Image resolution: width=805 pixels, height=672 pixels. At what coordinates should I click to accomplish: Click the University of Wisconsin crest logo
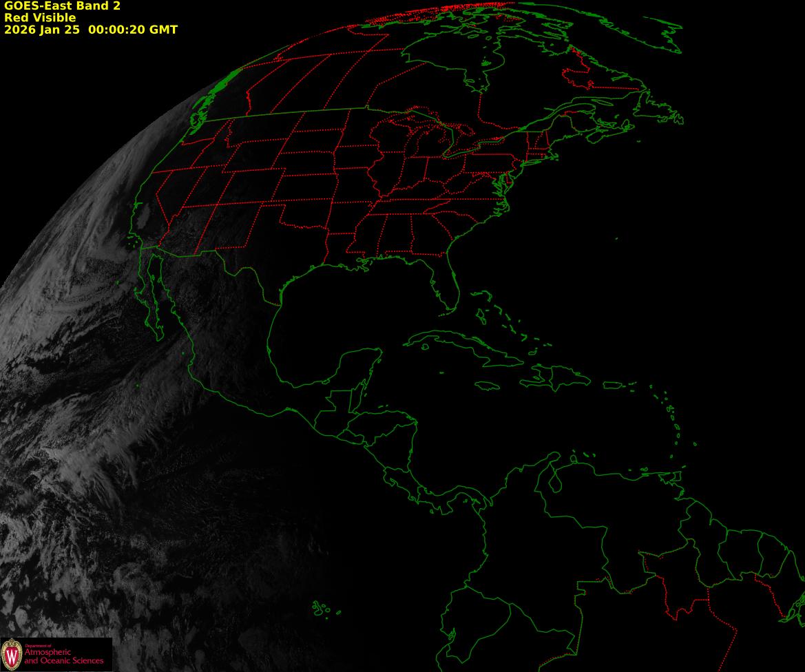coord(12,653)
